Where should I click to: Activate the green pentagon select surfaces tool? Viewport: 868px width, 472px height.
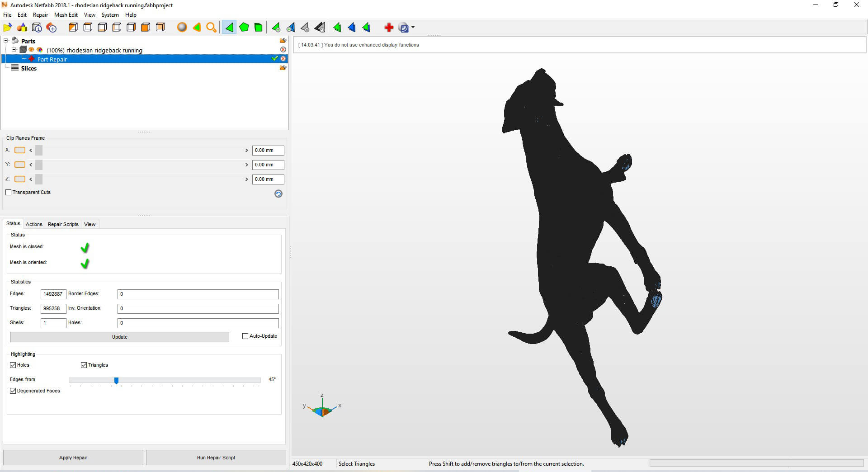[244, 27]
